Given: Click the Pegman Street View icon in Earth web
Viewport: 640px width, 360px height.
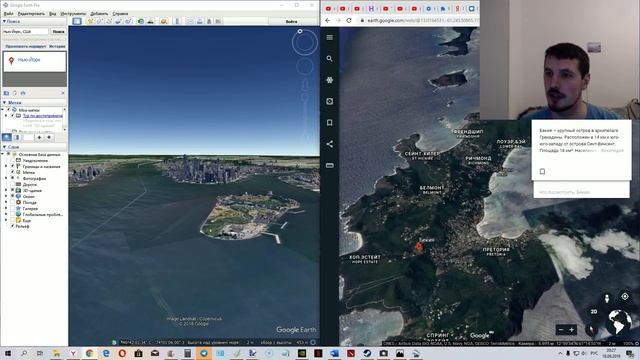Looking at the screenshot, I should pos(607,298).
